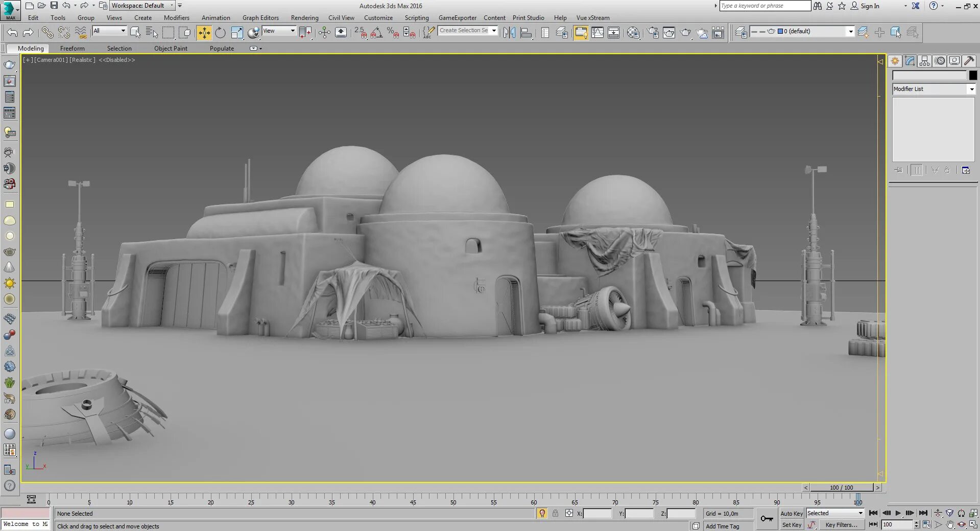Viewport: 980px width, 531px height.
Task: Click the Set Key button
Action: [792, 525]
